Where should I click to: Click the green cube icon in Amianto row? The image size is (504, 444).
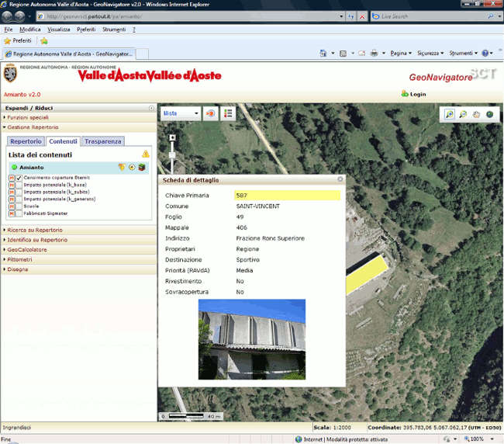pos(143,167)
